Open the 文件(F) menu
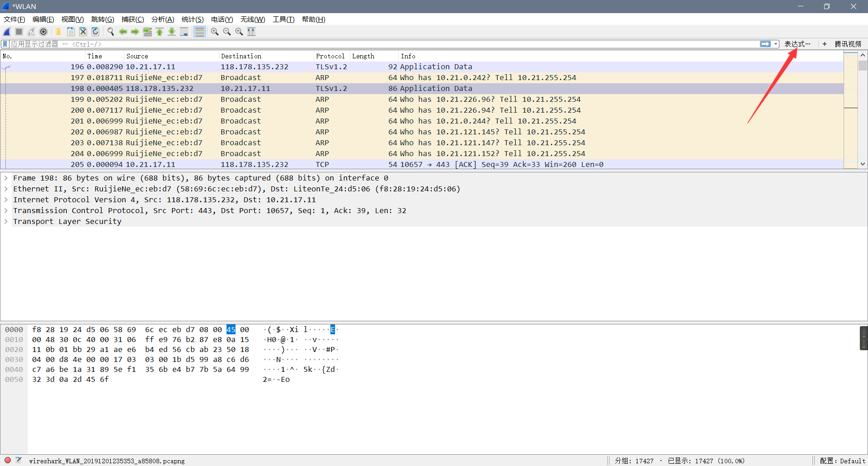Screen dimensions: 868x466 [x=14, y=19]
